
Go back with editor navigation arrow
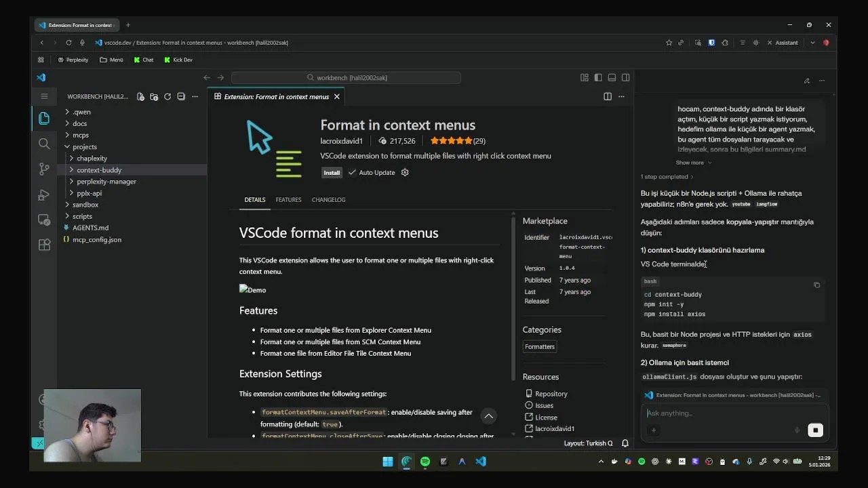pos(207,77)
